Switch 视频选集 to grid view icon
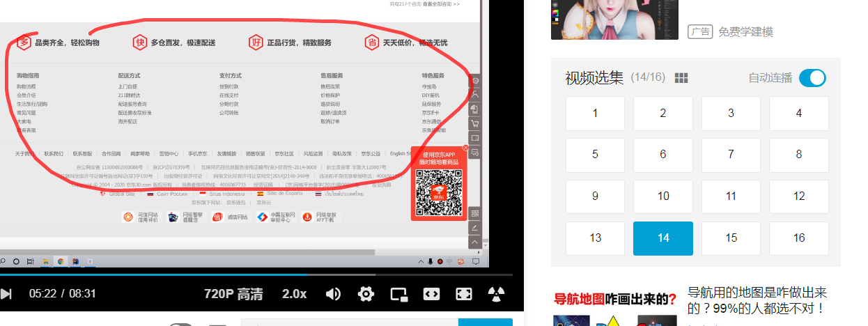This screenshot has width=868, height=326. 681,78
